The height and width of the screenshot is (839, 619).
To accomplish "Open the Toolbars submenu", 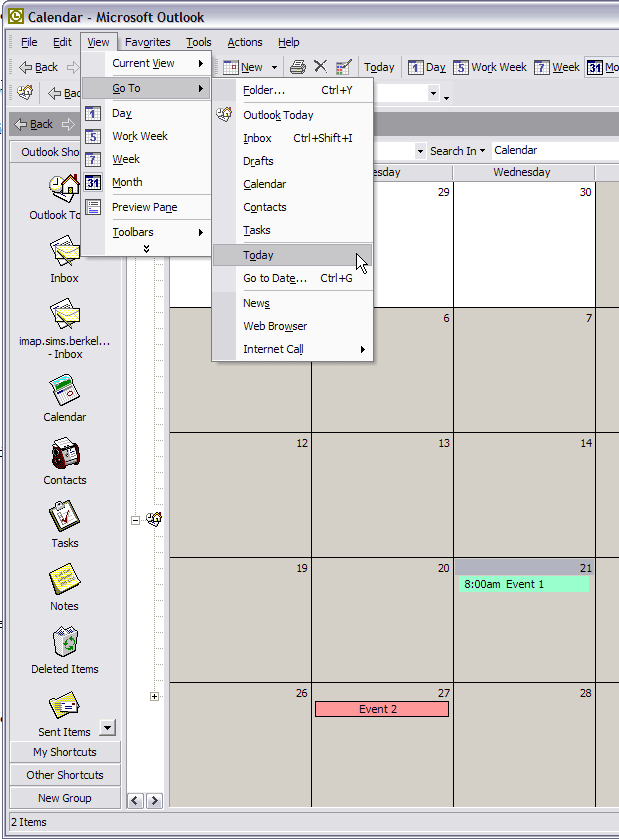I will pyautogui.click(x=147, y=232).
